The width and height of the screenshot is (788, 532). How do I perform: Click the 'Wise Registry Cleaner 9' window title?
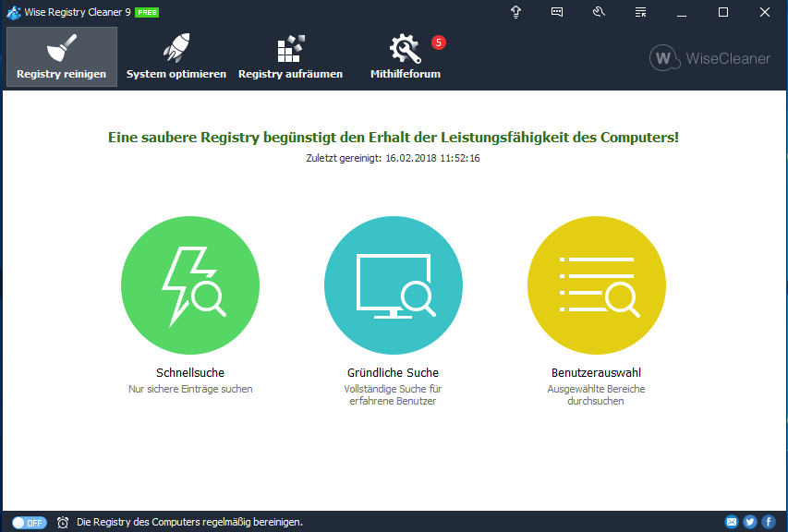tap(78, 12)
